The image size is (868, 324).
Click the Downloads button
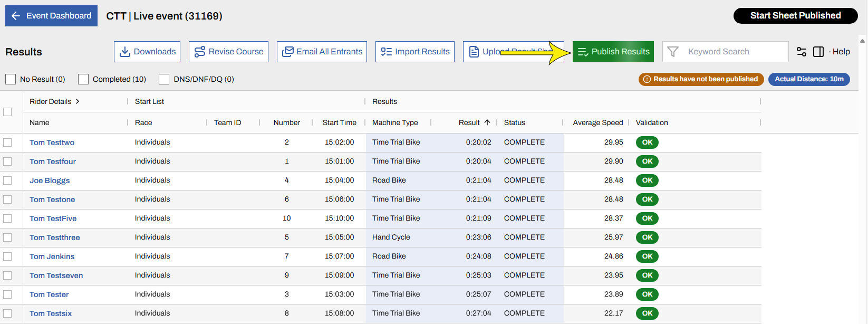tap(147, 52)
